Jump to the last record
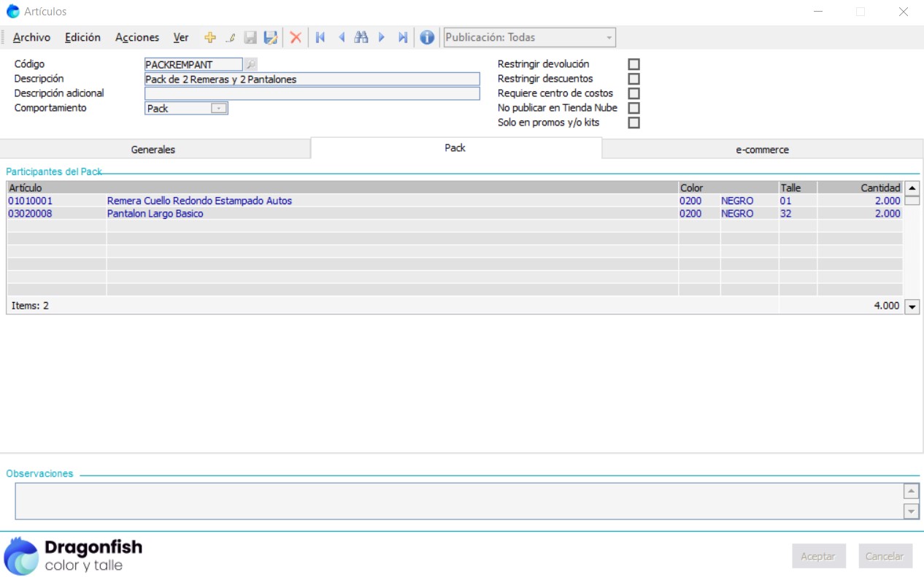 pyautogui.click(x=402, y=38)
